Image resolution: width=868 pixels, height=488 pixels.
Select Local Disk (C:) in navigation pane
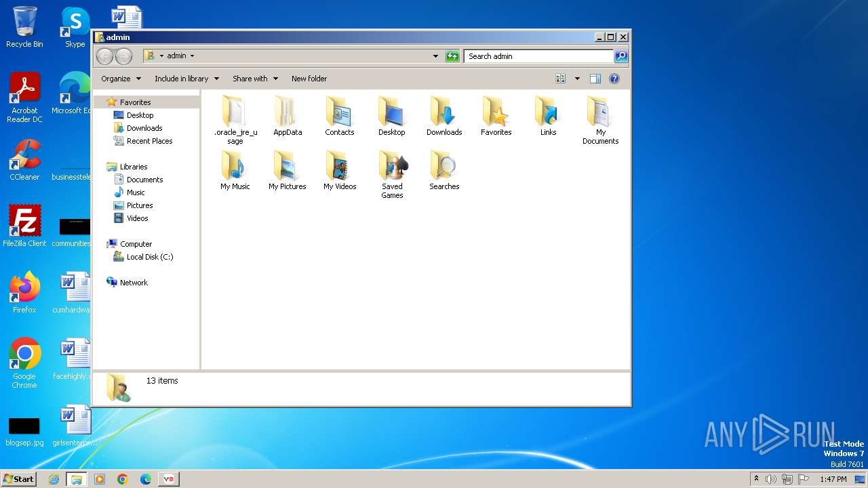click(149, 257)
